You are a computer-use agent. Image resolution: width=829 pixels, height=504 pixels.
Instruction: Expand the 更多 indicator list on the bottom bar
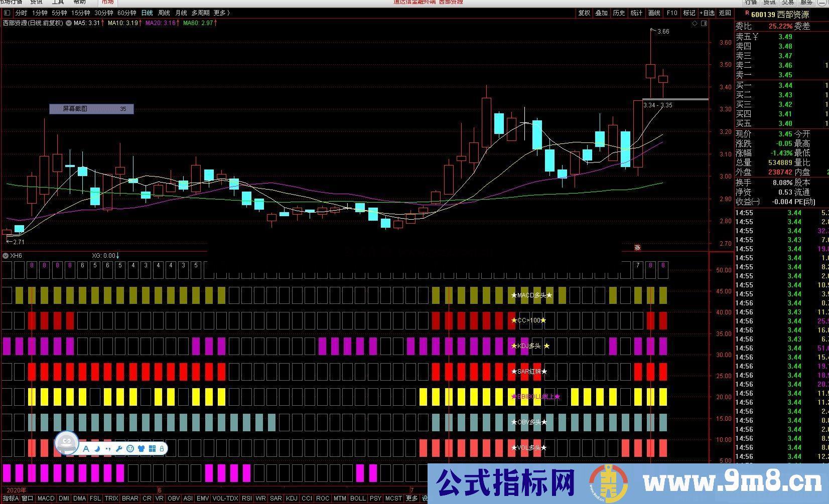(411, 498)
